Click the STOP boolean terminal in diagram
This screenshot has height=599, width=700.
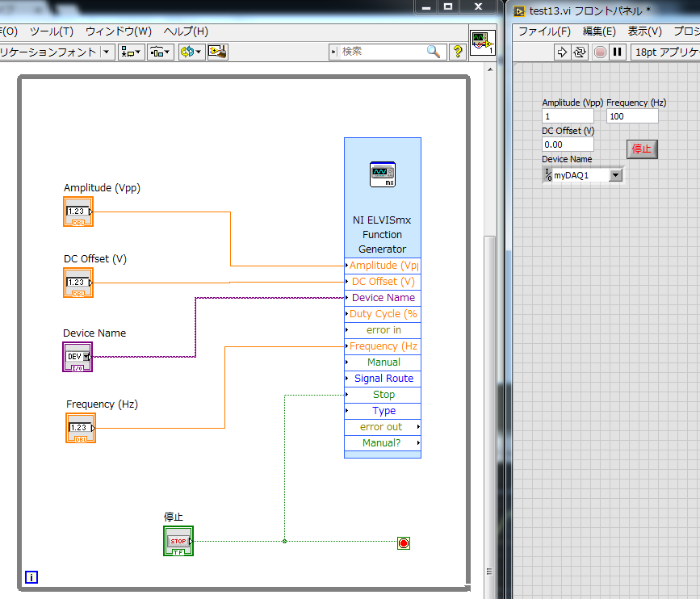point(178,541)
